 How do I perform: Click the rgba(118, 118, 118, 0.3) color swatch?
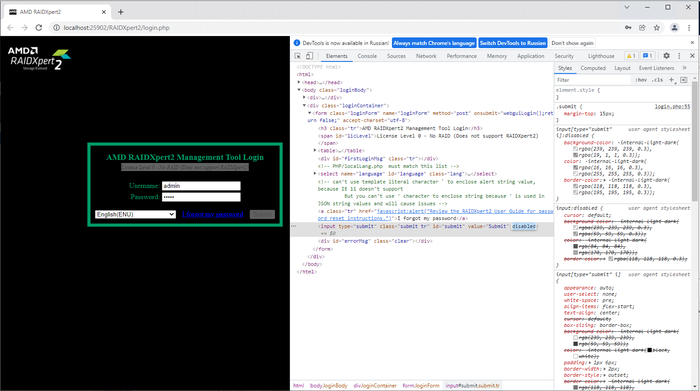[x=576, y=186]
